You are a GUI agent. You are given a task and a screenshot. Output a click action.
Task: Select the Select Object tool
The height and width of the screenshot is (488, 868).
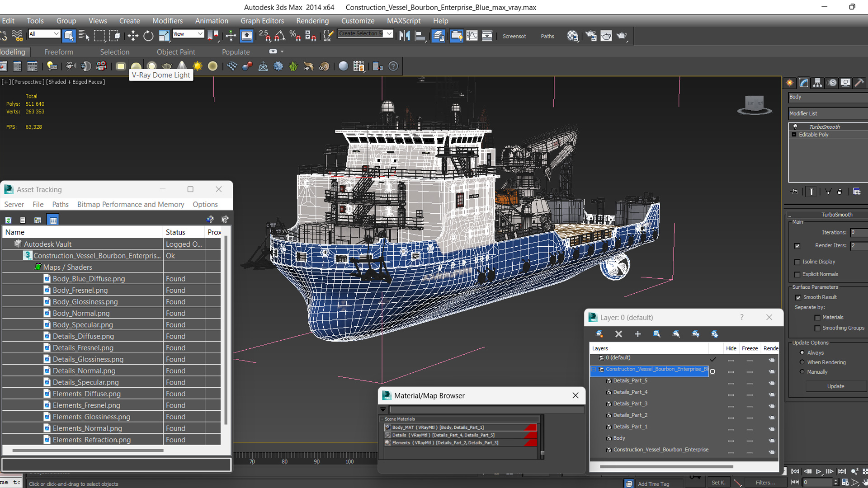69,36
